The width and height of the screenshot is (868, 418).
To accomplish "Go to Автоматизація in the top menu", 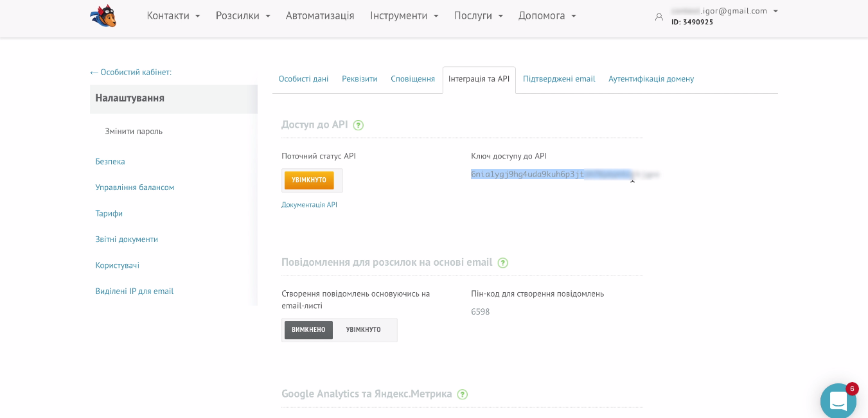I will click(320, 16).
